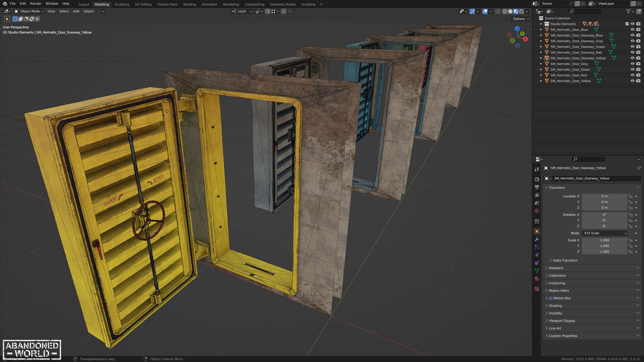This screenshot has width=644, height=362.
Task: Open the Particles properties tab
Action: [x=537, y=247]
